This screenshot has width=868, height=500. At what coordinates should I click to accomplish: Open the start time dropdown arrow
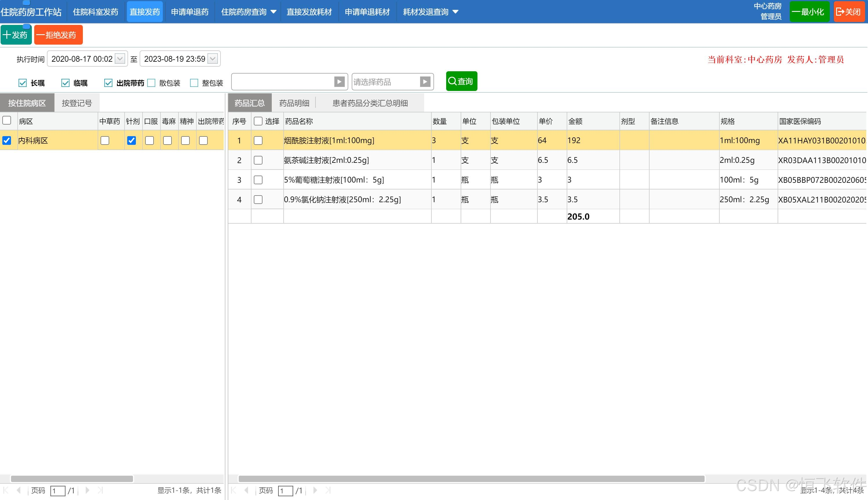[x=120, y=59]
